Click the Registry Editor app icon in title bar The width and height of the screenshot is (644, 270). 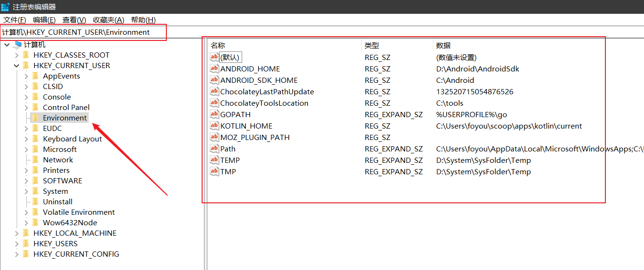pos(5,7)
